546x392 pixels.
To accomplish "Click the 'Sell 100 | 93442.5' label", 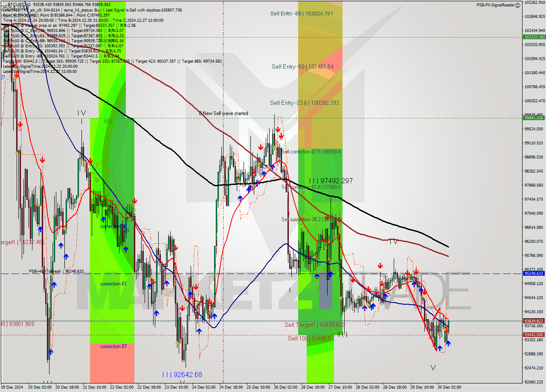I will point(309,338).
